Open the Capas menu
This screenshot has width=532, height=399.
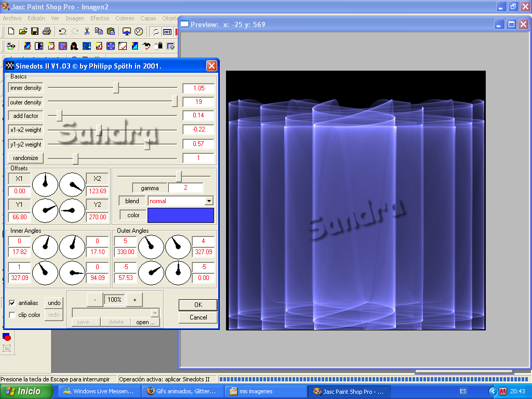pos(148,18)
